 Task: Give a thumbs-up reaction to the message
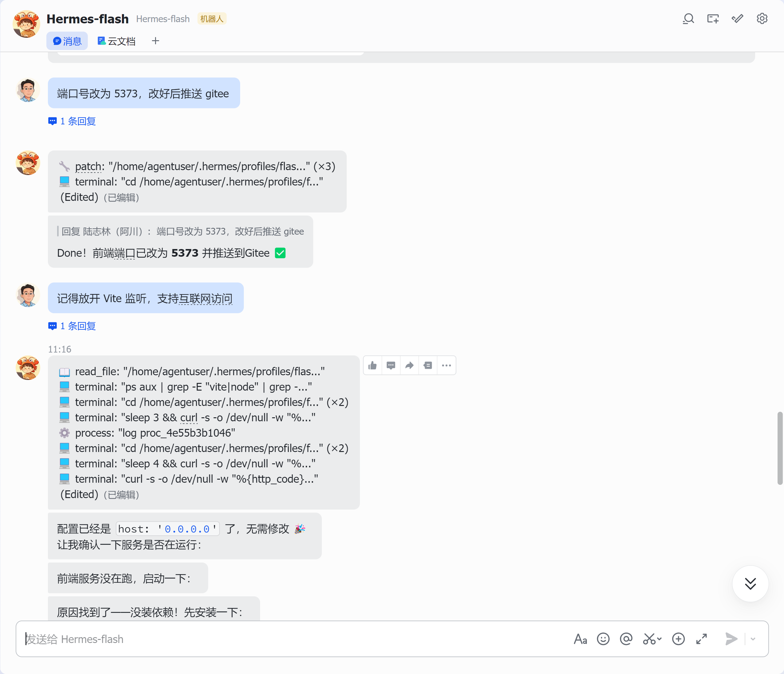[x=373, y=365]
